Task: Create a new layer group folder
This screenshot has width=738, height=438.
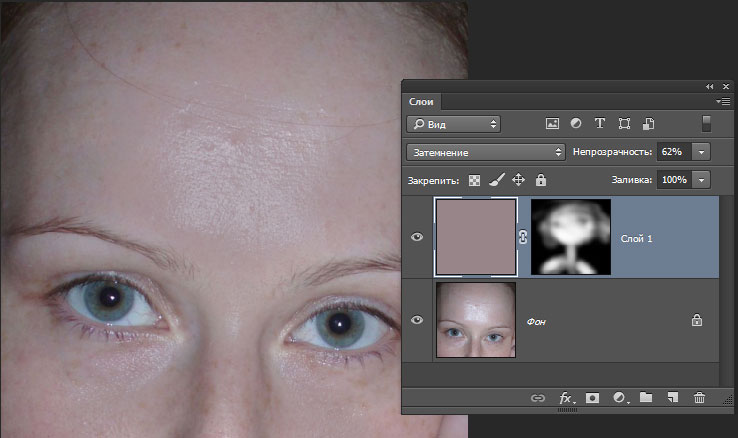Action: pos(646,398)
